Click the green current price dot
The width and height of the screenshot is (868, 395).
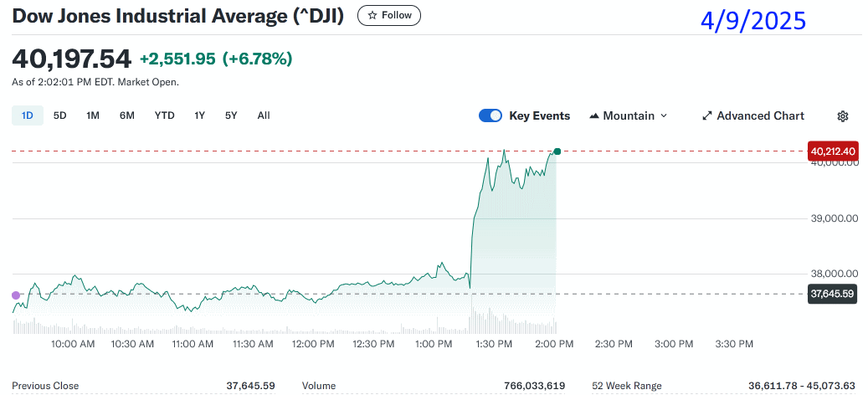pyautogui.click(x=557, y=151)
